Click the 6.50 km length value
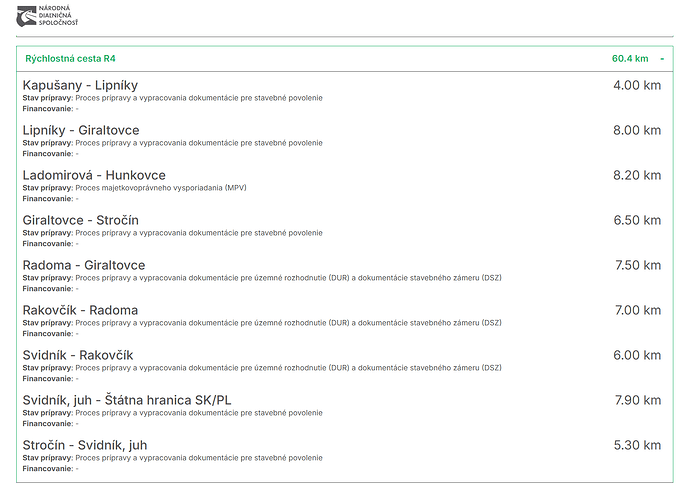 [637, 220]
